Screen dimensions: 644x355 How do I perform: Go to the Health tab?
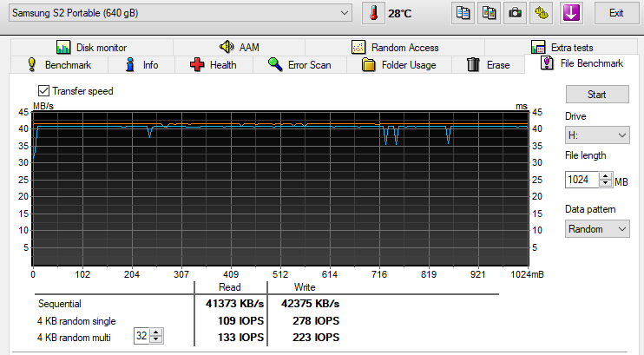pyautogui.click(x=214, y=64)
